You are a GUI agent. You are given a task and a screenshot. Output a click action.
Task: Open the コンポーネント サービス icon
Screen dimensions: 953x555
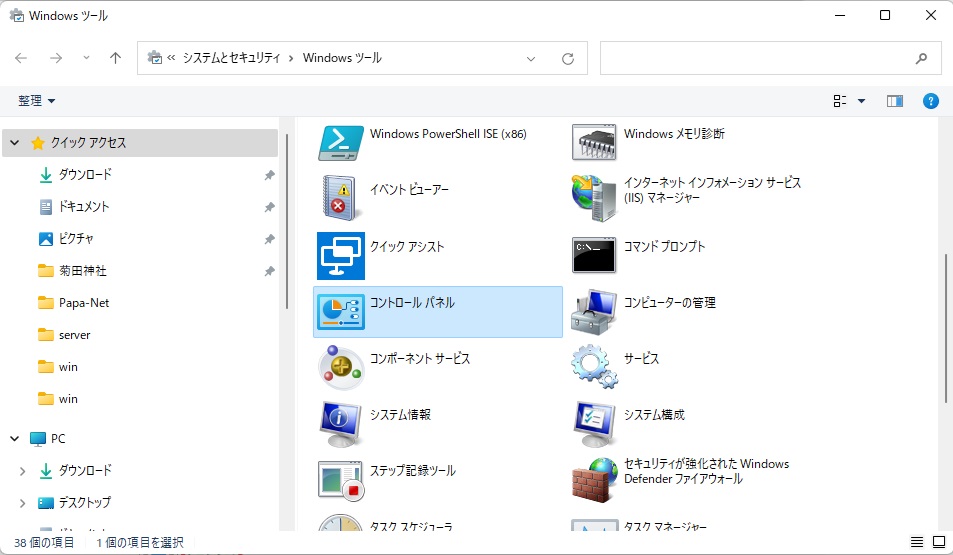coord(341,368)
